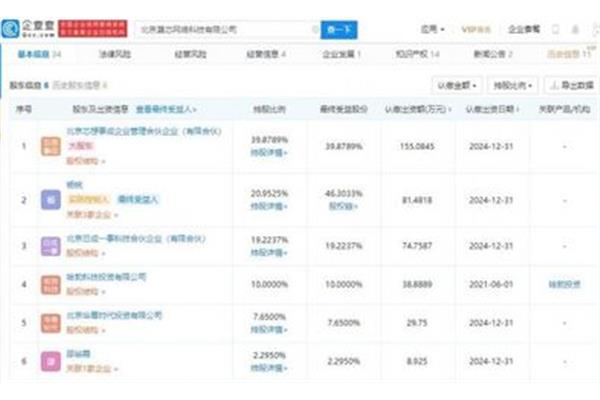Open the row 5 shareholder company name link

[114, 315]
